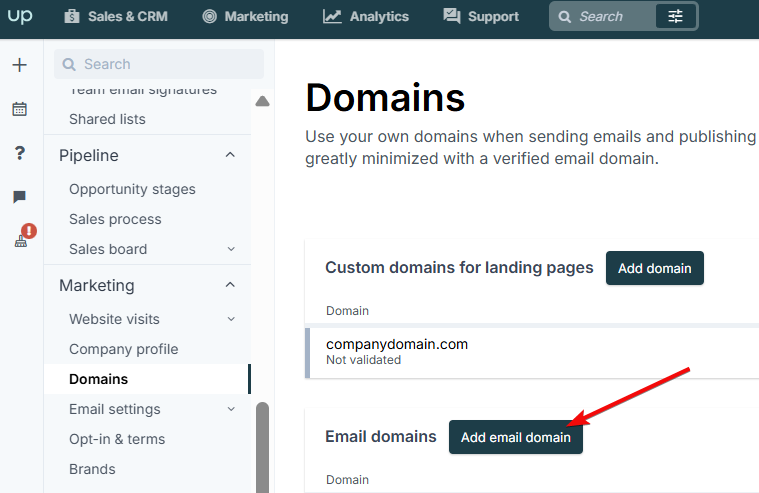
Task: Open Marketing top menu
Action: click(245, 16)
